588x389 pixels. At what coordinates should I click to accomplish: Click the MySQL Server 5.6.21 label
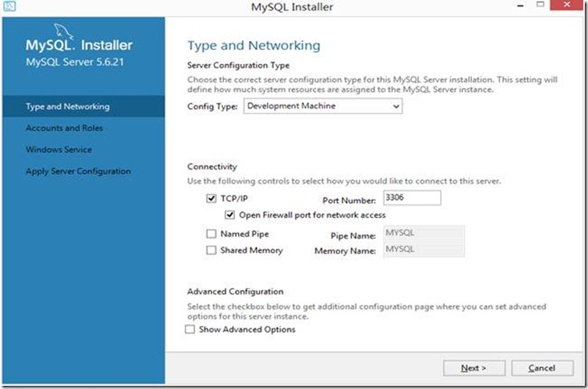tap(74, 62)
